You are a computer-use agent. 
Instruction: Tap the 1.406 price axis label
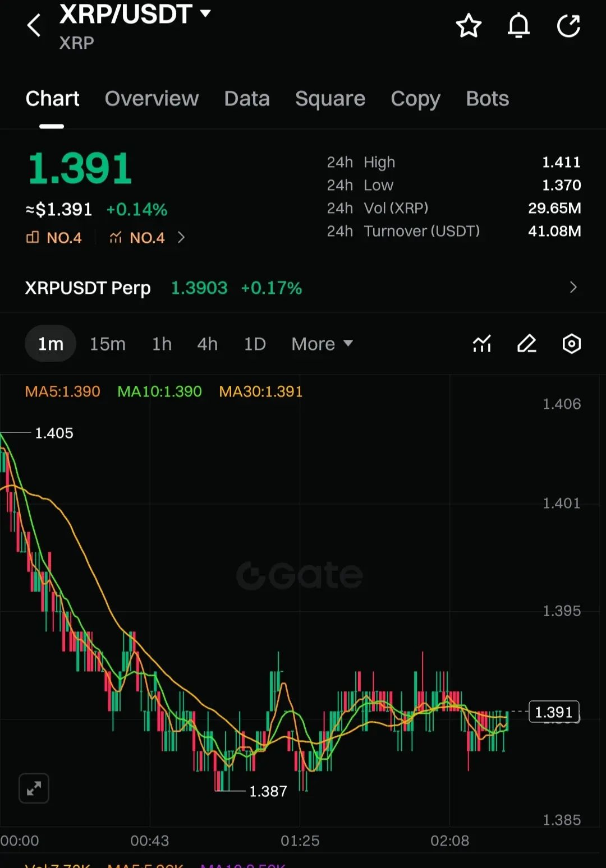562,404
